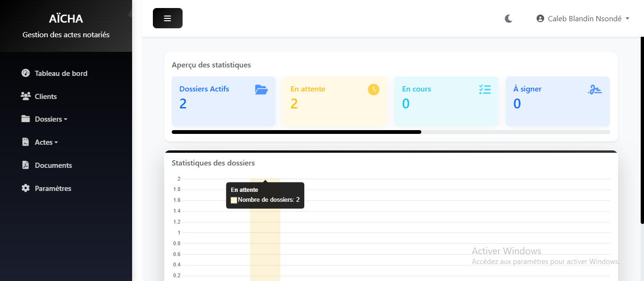Image resolution: width=644 pixels, height=281 pixels.
Task: Open the Tableau de bord dashboard icon
Action: pos(25,73)
